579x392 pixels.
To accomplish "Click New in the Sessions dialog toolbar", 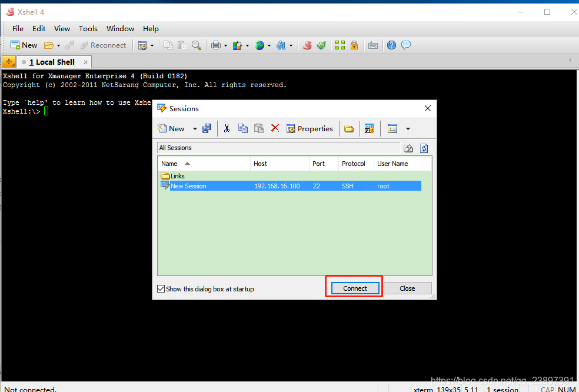I will coord(171,128).
